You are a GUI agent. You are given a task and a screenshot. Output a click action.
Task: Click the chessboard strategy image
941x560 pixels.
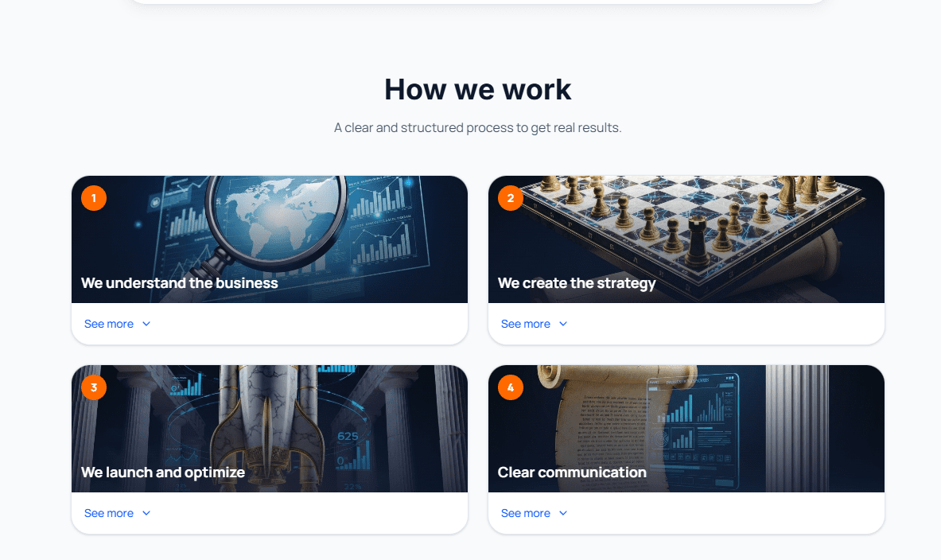click(686, 239)
